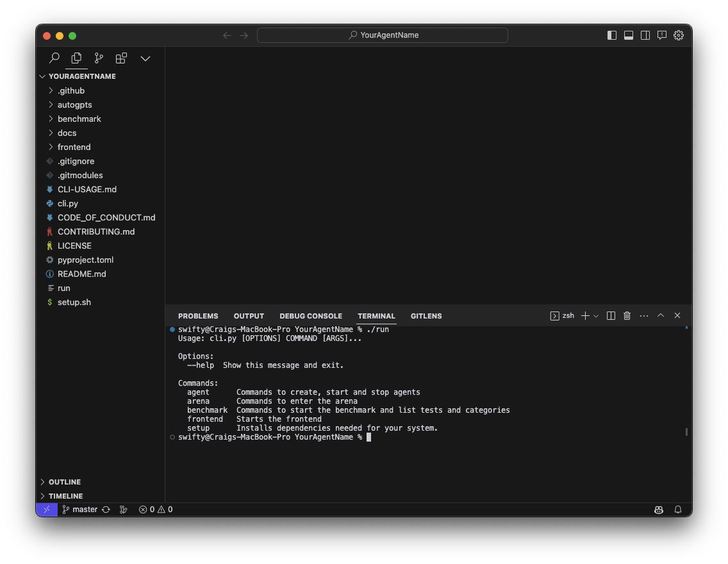Toggle the notifications bell in status bar
The height and width of the screenshot is (564, 728).
tap(678, 509)
